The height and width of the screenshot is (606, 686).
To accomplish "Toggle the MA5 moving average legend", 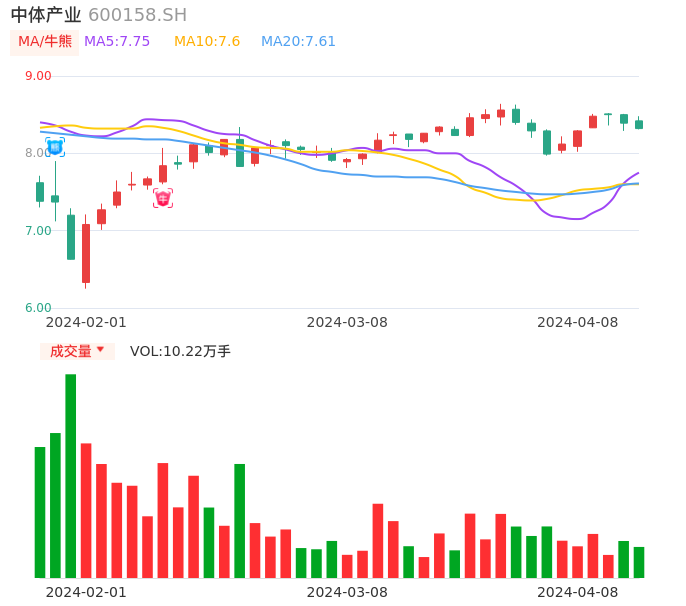I will point(117,42).
